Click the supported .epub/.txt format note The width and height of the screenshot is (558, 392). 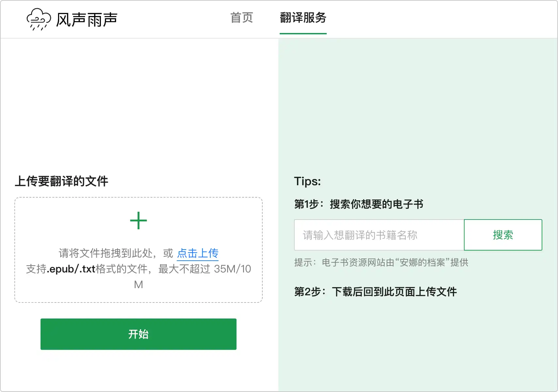coord(139,277)
